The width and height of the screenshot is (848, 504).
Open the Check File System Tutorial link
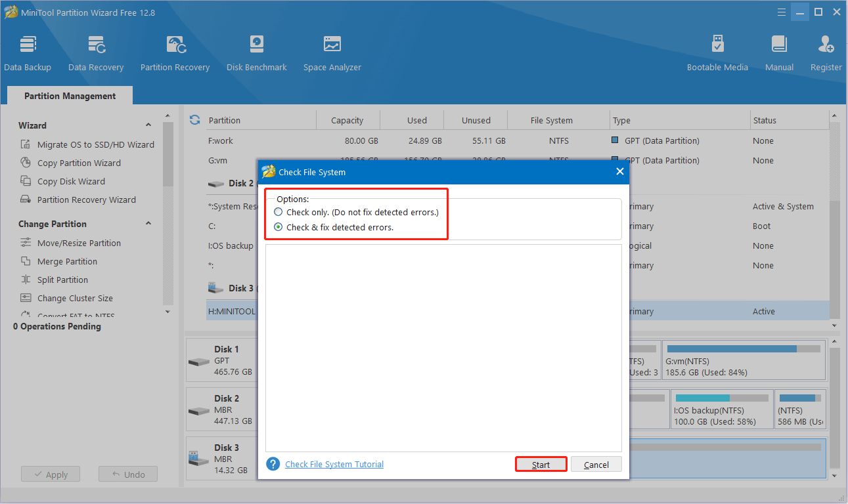pos(334,463)
